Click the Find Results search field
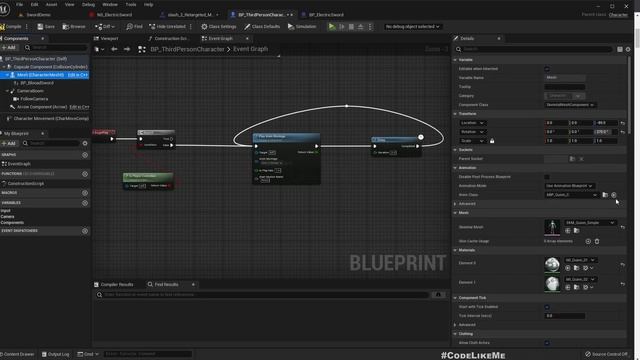 pos(262,295)
